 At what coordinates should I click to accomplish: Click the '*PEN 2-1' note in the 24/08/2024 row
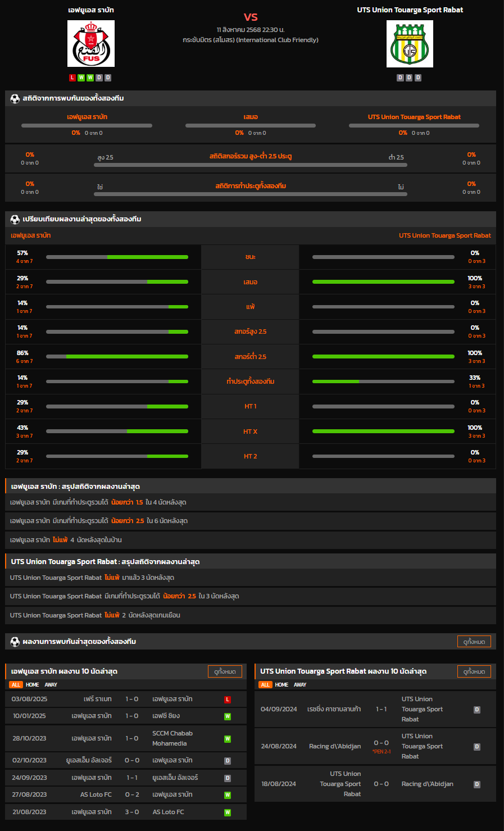[382, 752]
